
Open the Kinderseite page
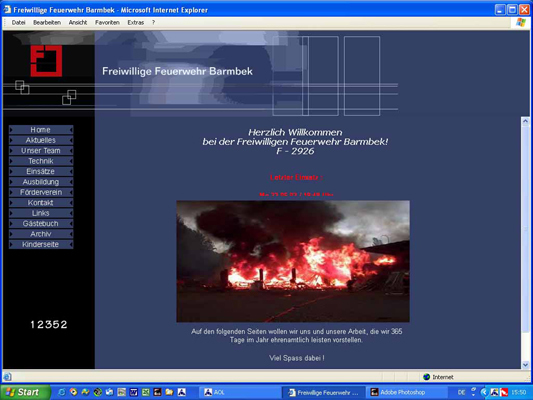tap(41, 244)
